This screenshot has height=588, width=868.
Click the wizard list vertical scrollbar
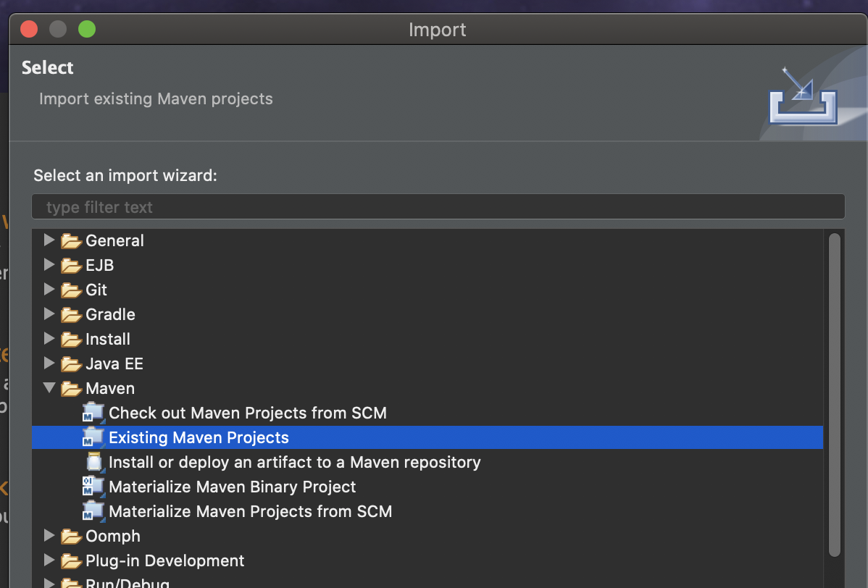coord(834,391)
